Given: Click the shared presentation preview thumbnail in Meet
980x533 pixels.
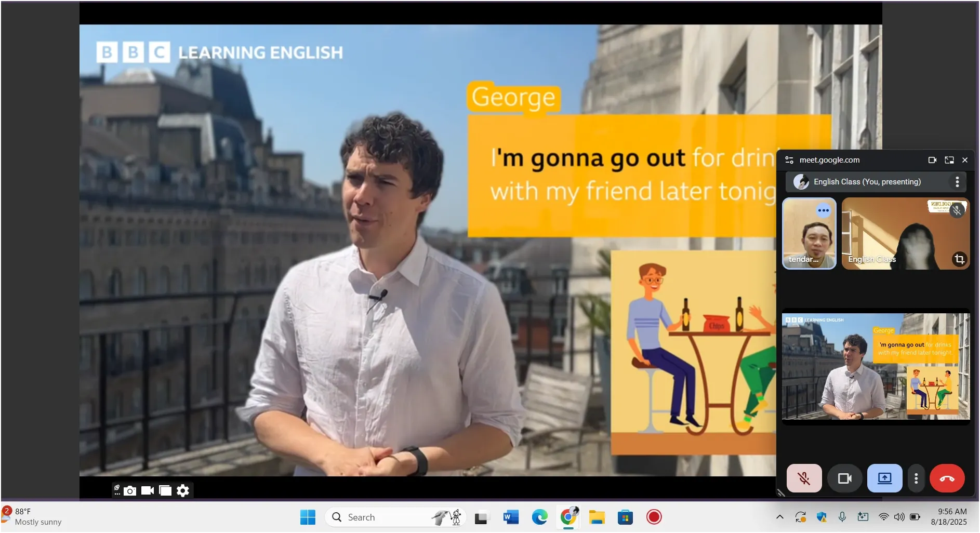Looking at the screenshot, I should click(x=876, y=367).
